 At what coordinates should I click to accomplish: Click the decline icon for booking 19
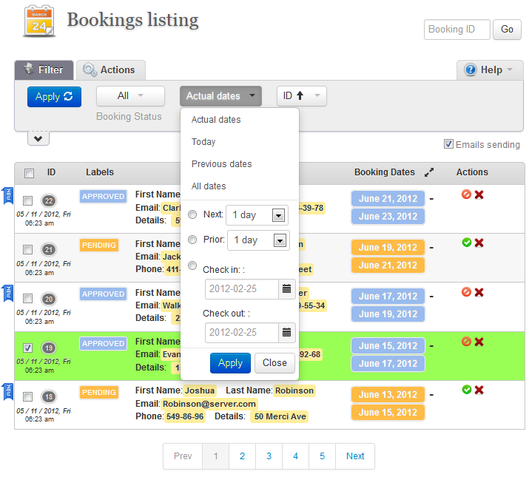coord(466,341)
